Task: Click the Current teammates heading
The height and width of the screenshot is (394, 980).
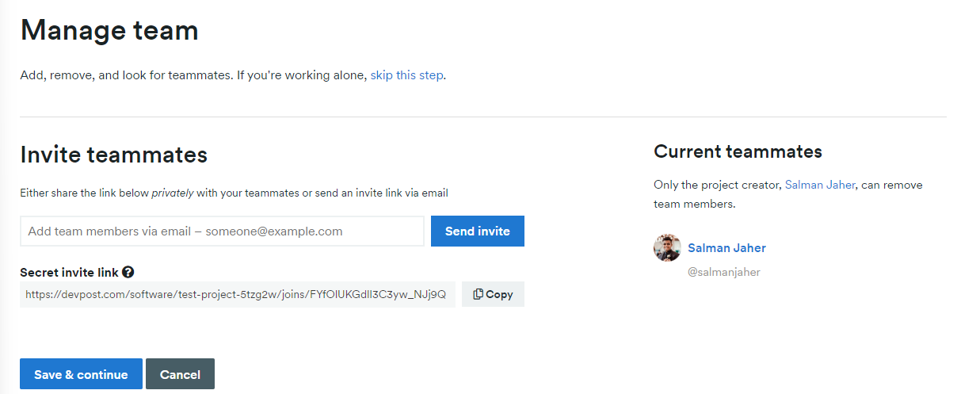Action: 738,151
